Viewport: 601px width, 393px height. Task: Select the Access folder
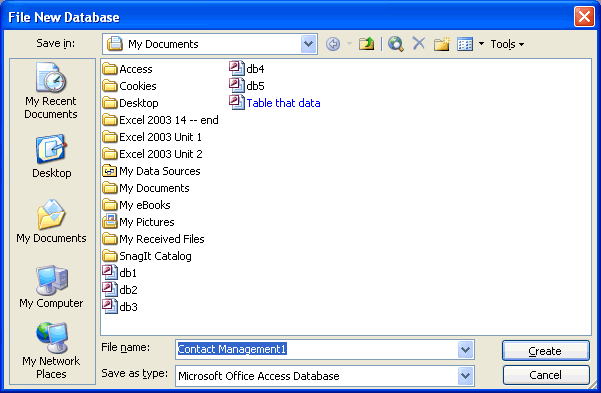pos(128,69)
